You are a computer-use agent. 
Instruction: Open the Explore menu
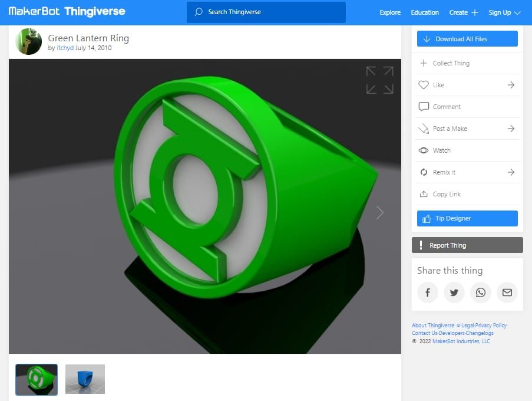point(389,12)
